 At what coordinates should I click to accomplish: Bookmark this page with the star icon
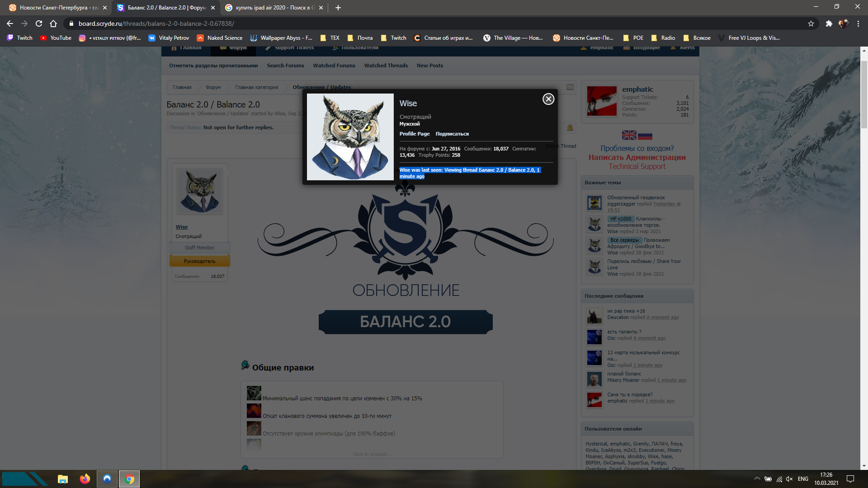coord(811,23)
